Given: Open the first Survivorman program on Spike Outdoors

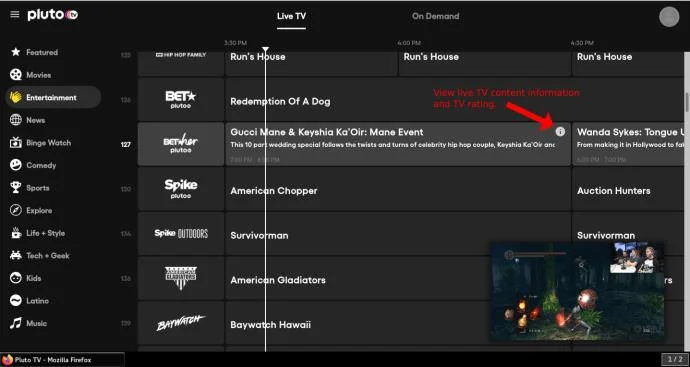Looking at the screenshot, I should click(398, 233).
